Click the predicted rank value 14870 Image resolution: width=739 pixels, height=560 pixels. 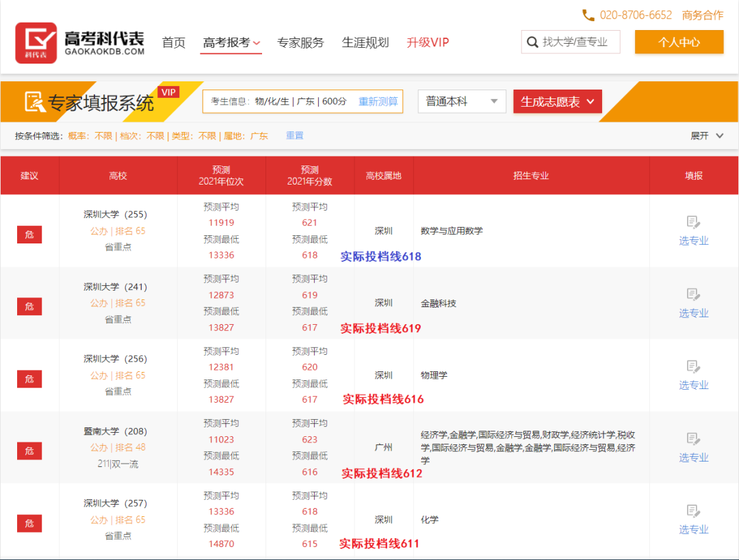pos(221,544)
